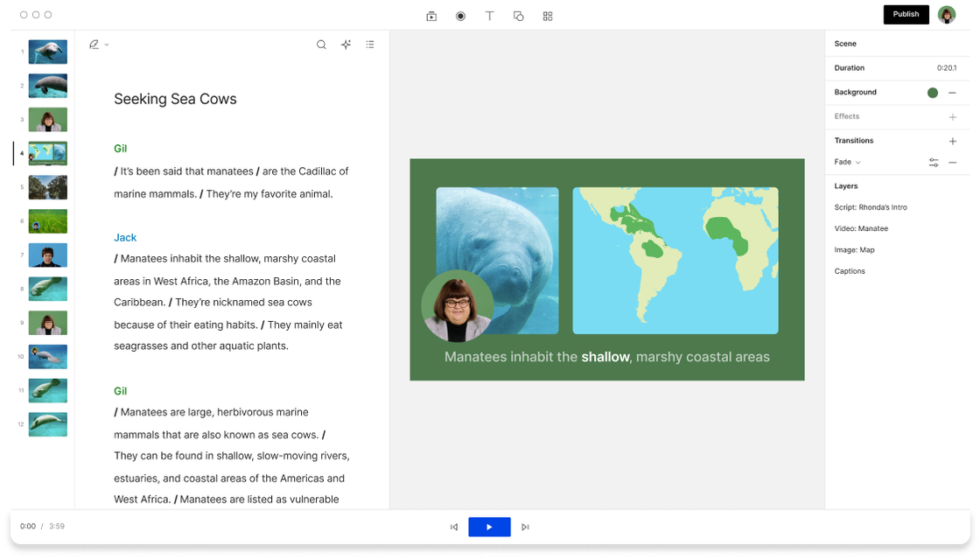Select scene 7 thumbnail
Screen dimensions: 980x559
[x=48, y=255]
